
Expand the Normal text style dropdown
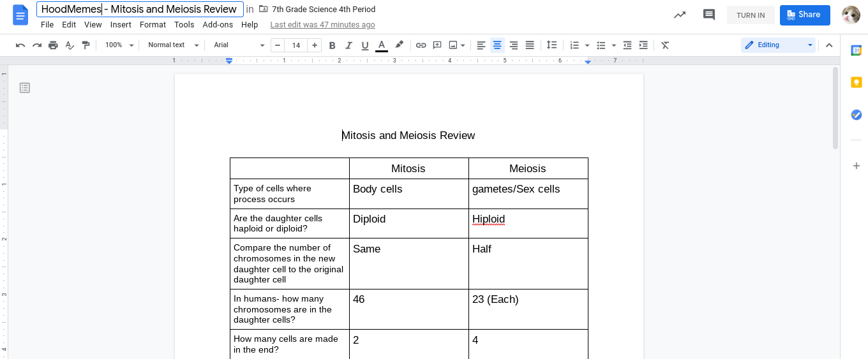pyautogui.click(x=173, y=45)
